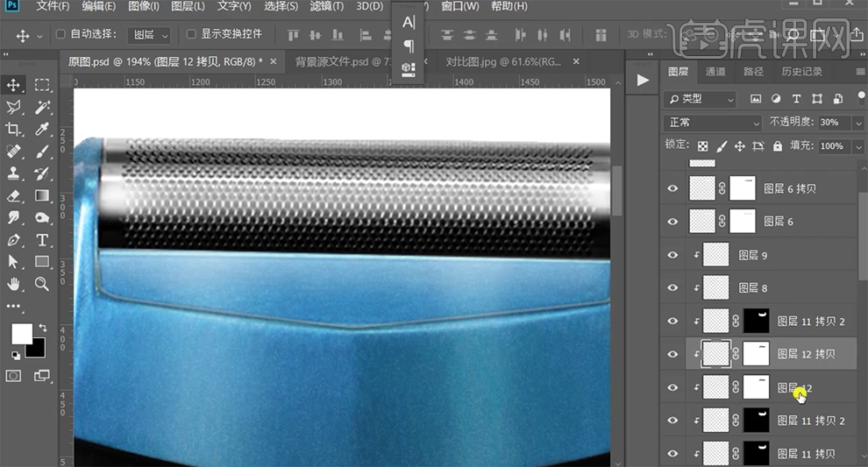868x467 pixels.
Task: Change the screen mode
Action: 42,376
